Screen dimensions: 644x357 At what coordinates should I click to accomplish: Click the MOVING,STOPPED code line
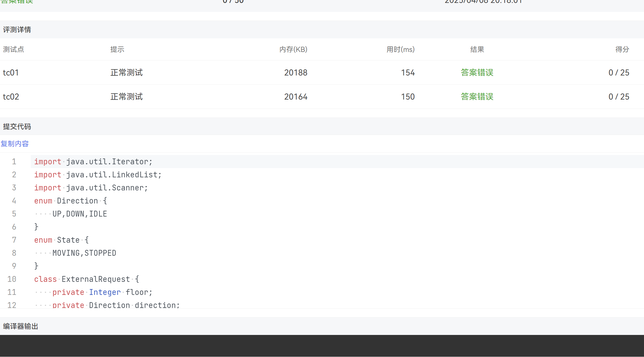click(84, 253)
